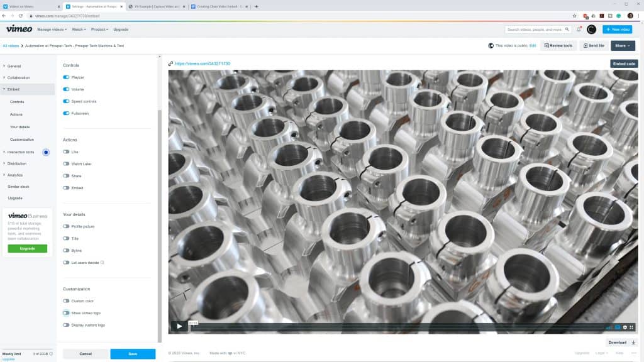Save the embed settings
This screenshot has width=644, height=362.
[133, 354]
